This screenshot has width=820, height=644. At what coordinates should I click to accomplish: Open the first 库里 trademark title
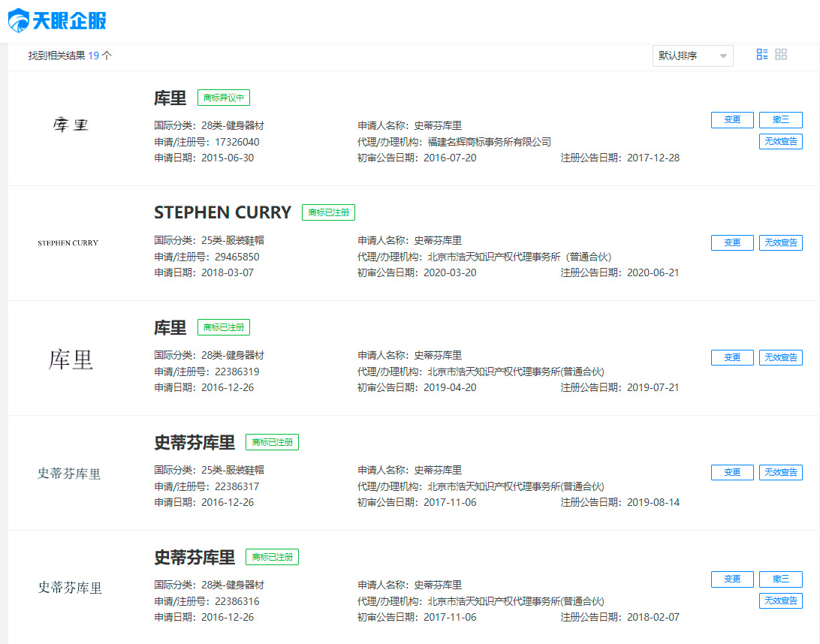pos(170,98)
